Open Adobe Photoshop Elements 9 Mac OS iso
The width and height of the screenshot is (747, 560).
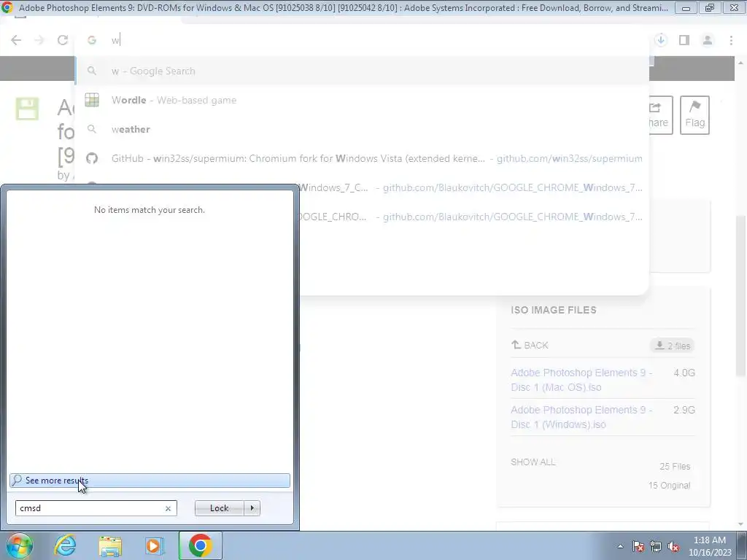click(581, 380)
